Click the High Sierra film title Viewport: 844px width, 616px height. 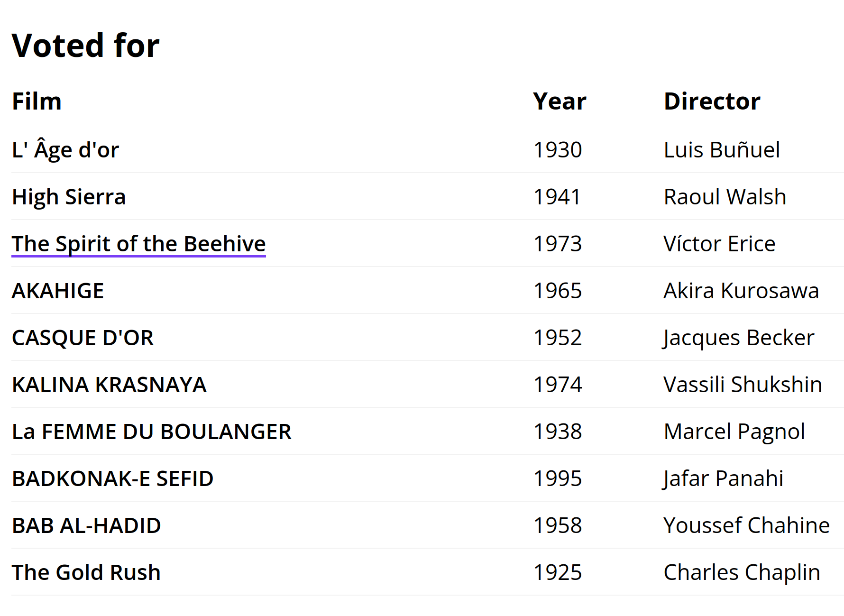click(x=69, y=197)
